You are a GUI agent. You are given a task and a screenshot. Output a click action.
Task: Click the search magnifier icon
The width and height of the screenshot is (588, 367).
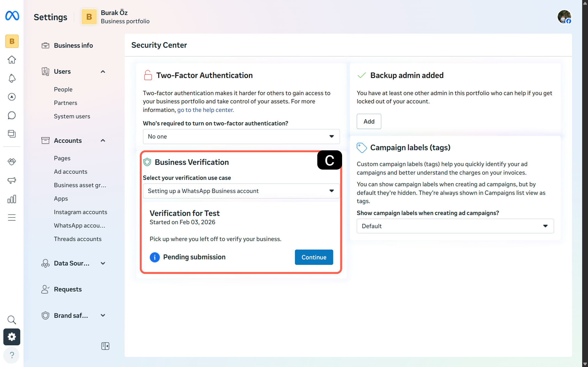point(12,320)
